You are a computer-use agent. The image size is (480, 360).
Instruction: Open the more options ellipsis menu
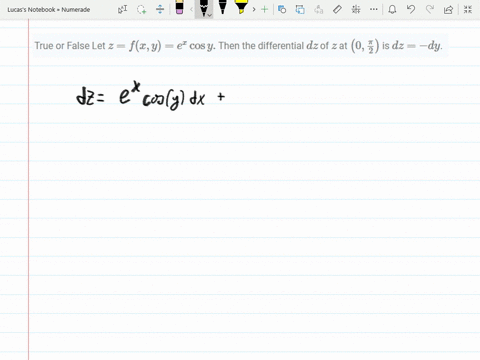374,9
